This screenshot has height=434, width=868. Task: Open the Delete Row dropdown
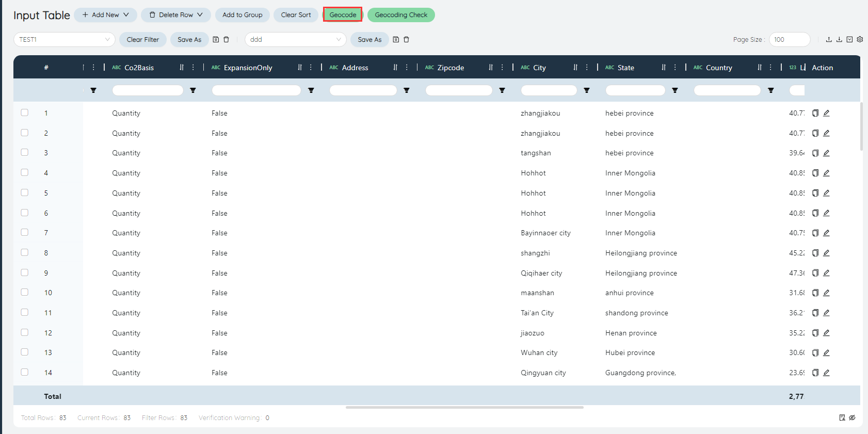[176, 15]
